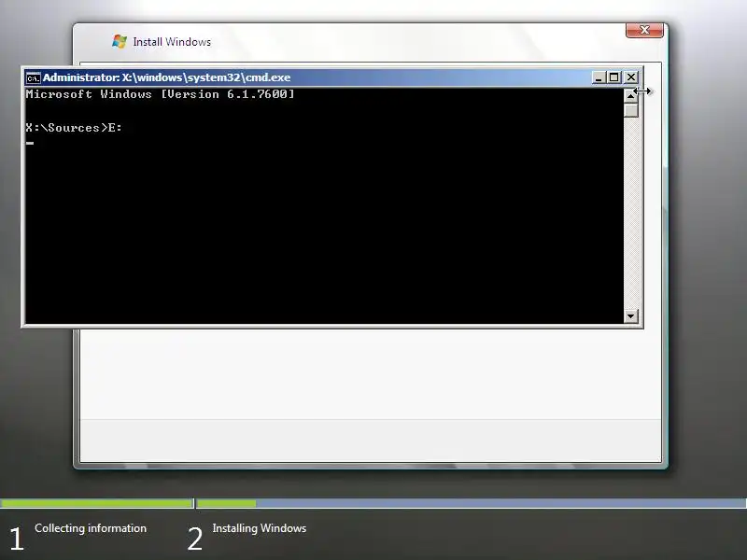
Task: Click the Windows flag logo in Install Windows
Action: [x=120, y=41]
